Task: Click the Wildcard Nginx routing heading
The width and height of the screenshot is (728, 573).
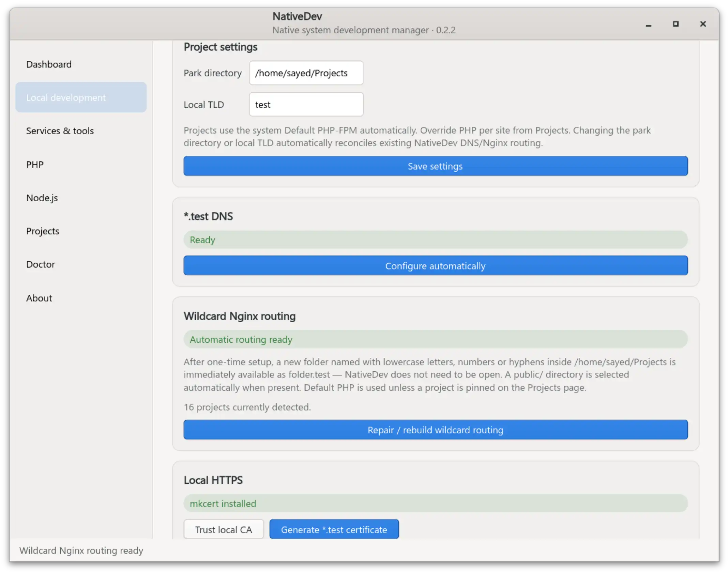Action: pyautogui.click(x=240, y=316)
